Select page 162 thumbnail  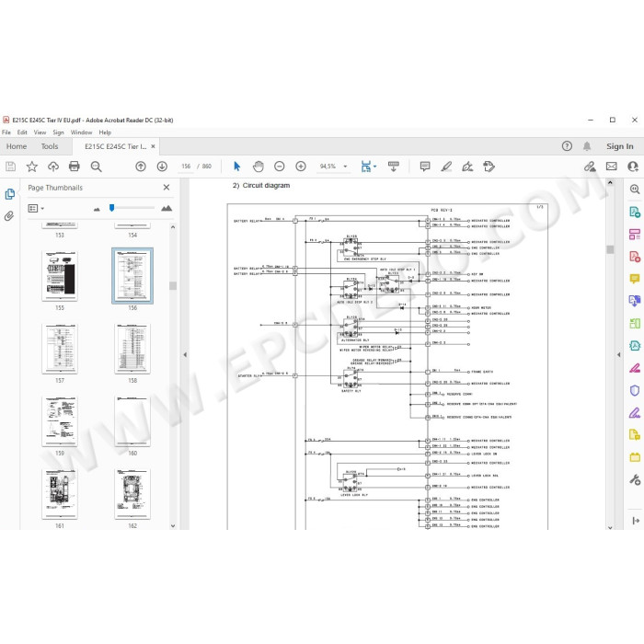point(132,494)
